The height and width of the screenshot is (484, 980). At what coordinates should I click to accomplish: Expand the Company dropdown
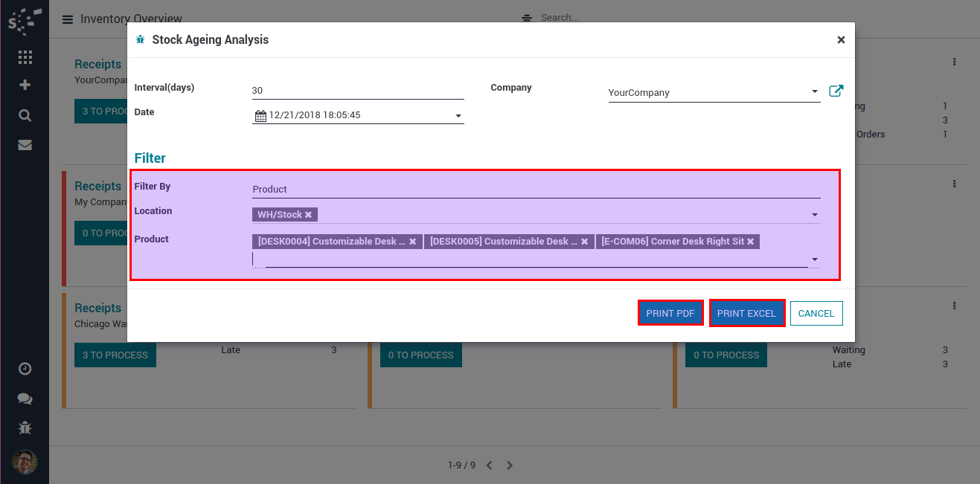[x=815, y=92]
